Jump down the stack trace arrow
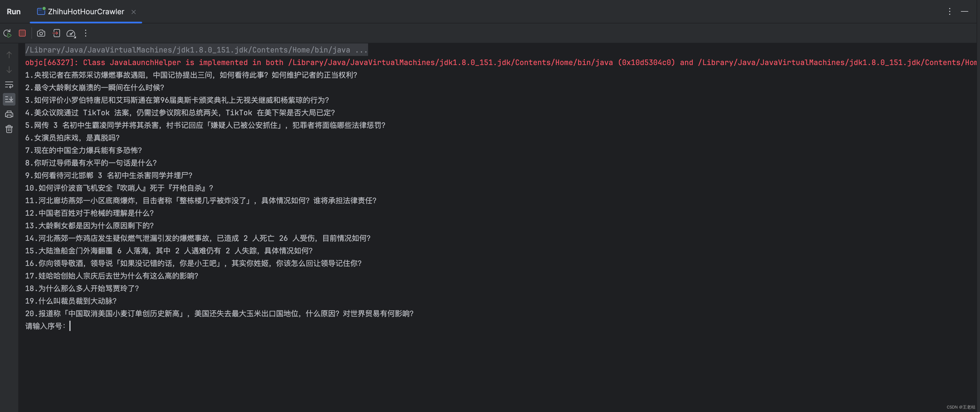Image resolution: width=980 pixels, height=412 pixels. [x=9, y=70]
